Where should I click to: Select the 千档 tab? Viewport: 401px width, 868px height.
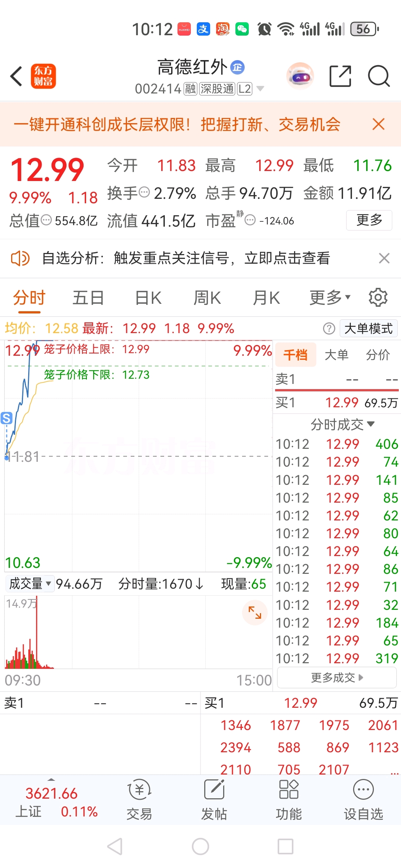click(296, 355)
